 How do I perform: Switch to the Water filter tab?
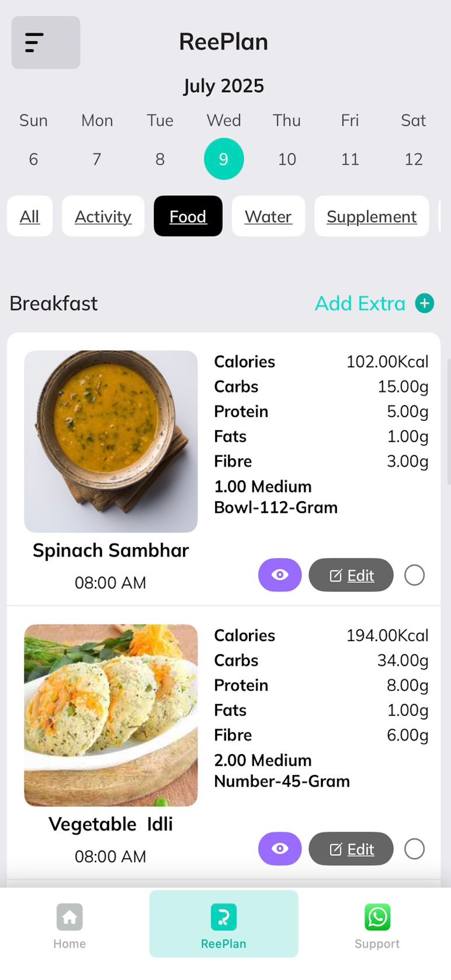[269, 216]
